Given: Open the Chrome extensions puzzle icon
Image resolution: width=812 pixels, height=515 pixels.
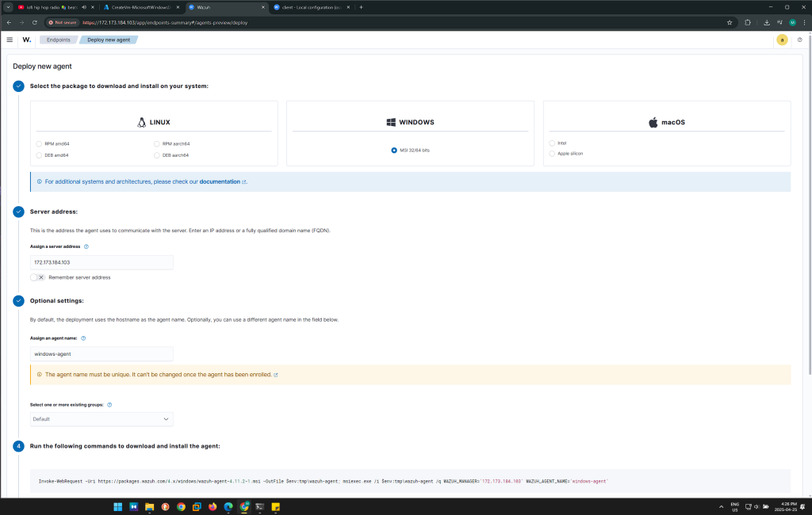Looking at the screenshot, I should tap(748, 23).
